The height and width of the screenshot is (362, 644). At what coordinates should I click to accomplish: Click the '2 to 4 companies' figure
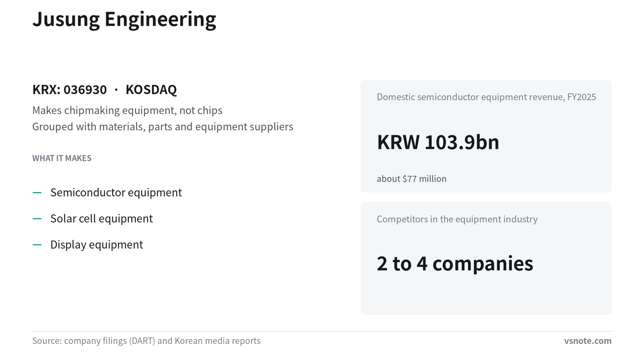point(455,263)
